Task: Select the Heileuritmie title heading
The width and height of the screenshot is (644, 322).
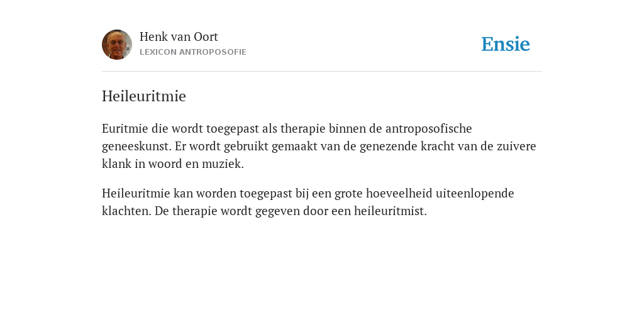Action: (144, 96)
